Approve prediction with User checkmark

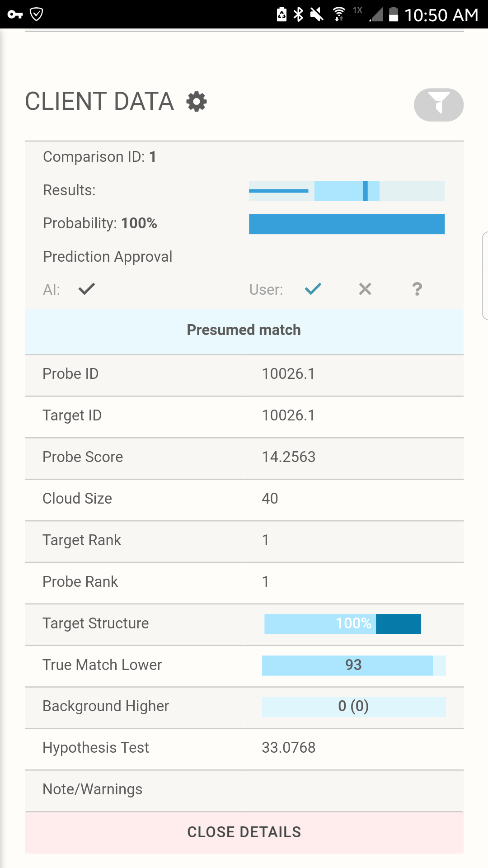coord(313,289)
